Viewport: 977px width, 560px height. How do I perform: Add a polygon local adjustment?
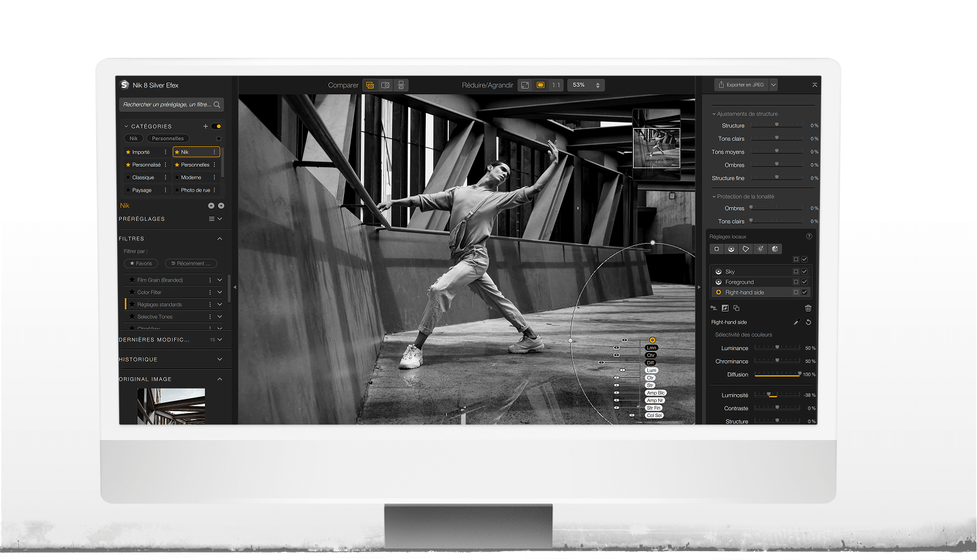(x=746, y=249)
